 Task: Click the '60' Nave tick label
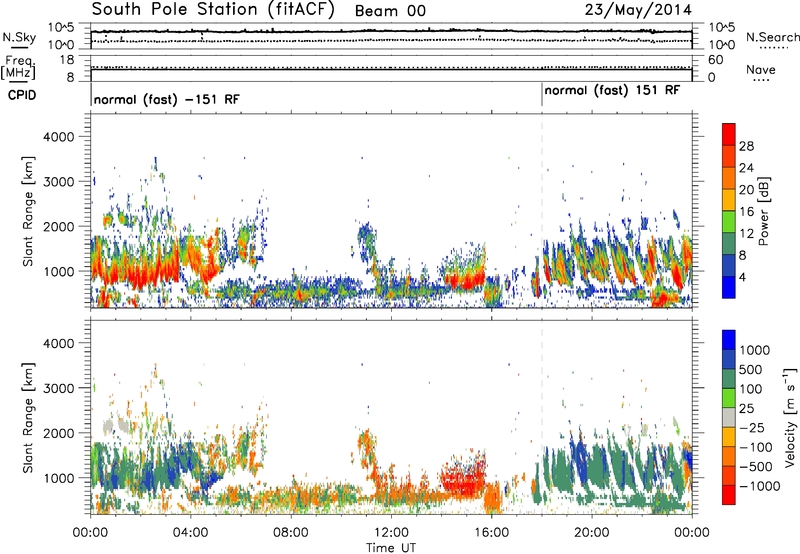pos(716,60)
